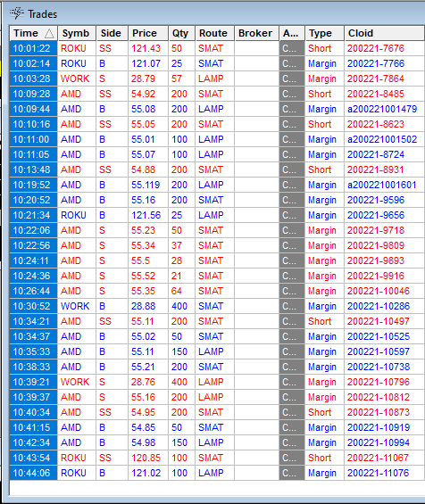Click Cloid 200221-10919
425x504 pixels.
378,427
